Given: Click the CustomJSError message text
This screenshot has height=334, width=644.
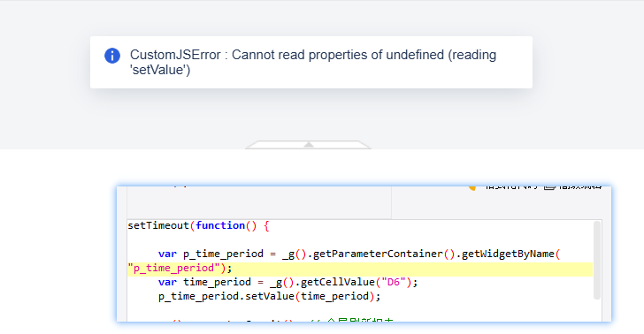Looking at the screenshot, I should pos(313,62).
